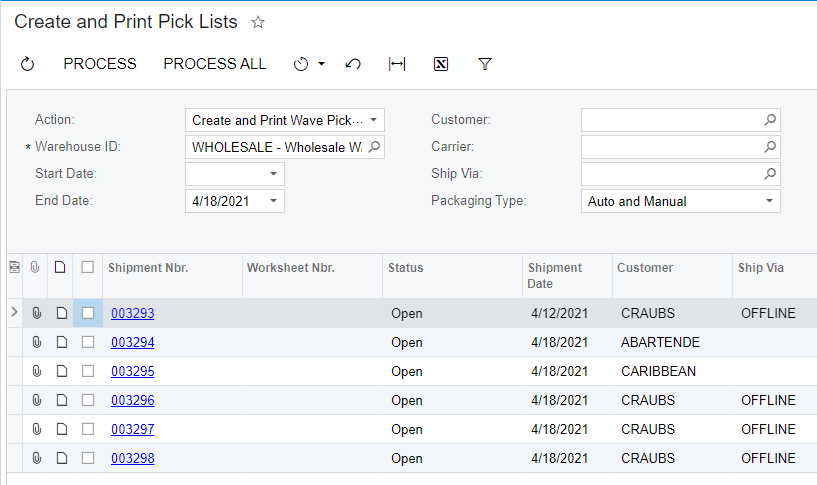Click the schedule clock icon

(x=301, y=64)
